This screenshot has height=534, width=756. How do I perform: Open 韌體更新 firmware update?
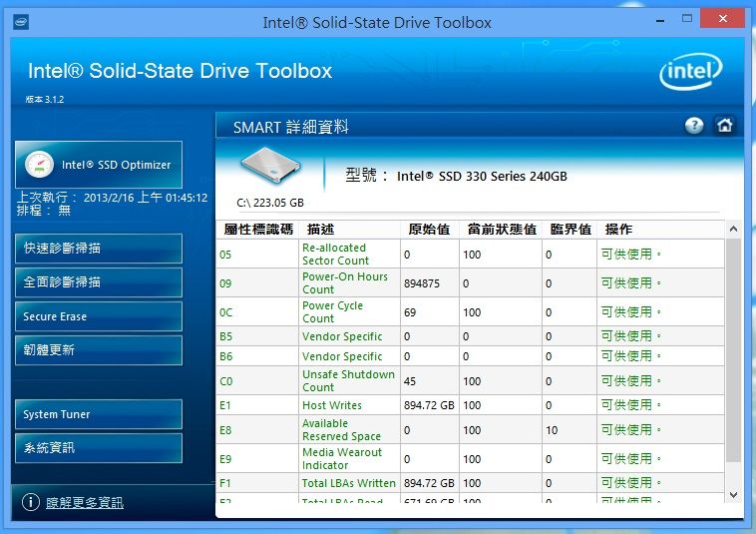click(x=99, y=350)
